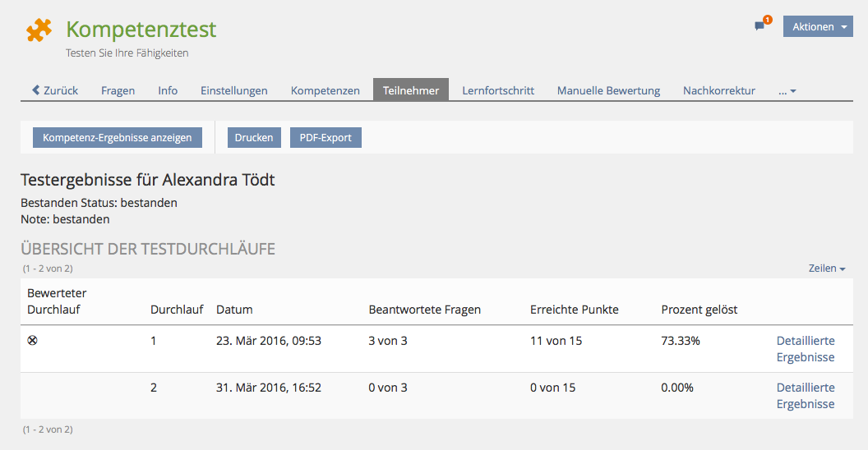Expand the Zeilen rows dropdown

(826, 269)
